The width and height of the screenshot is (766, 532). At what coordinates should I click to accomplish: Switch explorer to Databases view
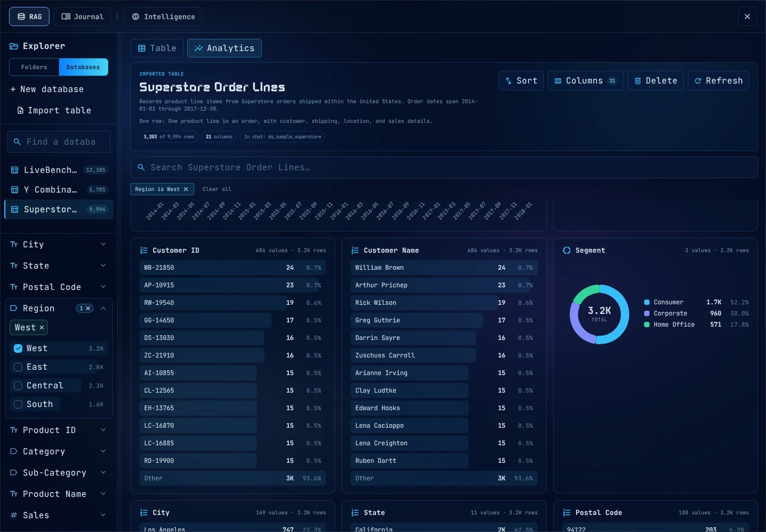(x=83, y=67)
